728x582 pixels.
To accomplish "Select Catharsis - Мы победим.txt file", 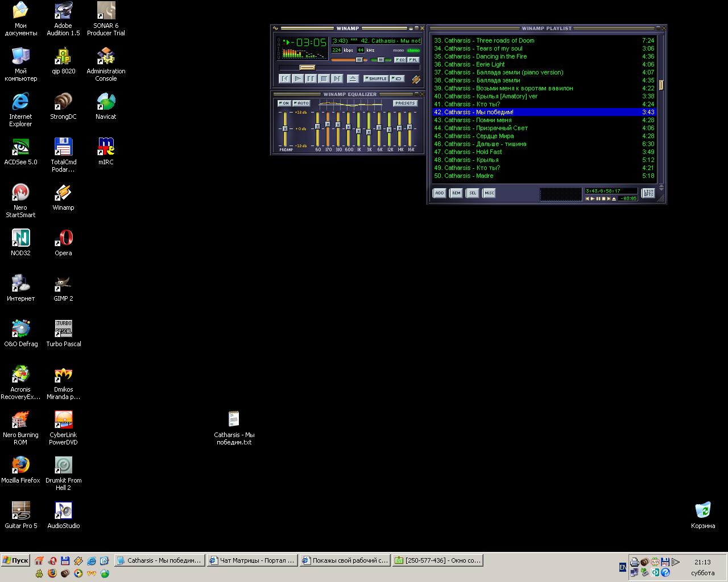I will (x=234, y=428).
